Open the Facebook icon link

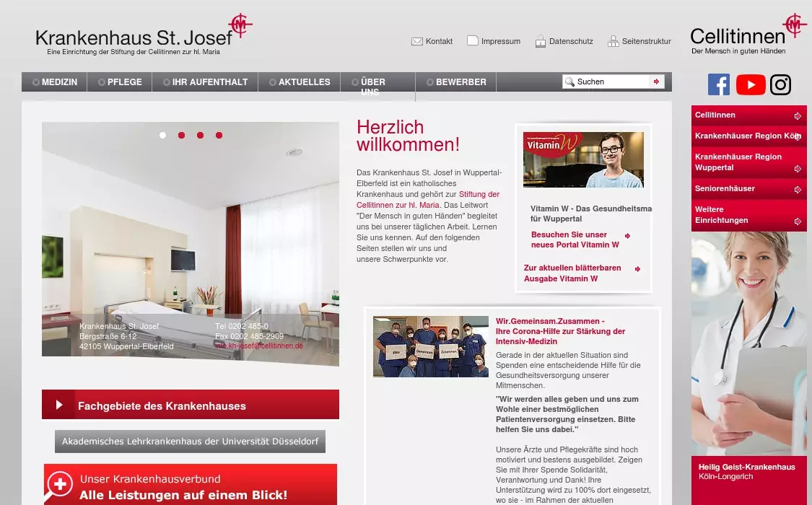pyautogui.click(x=718, y=84)
